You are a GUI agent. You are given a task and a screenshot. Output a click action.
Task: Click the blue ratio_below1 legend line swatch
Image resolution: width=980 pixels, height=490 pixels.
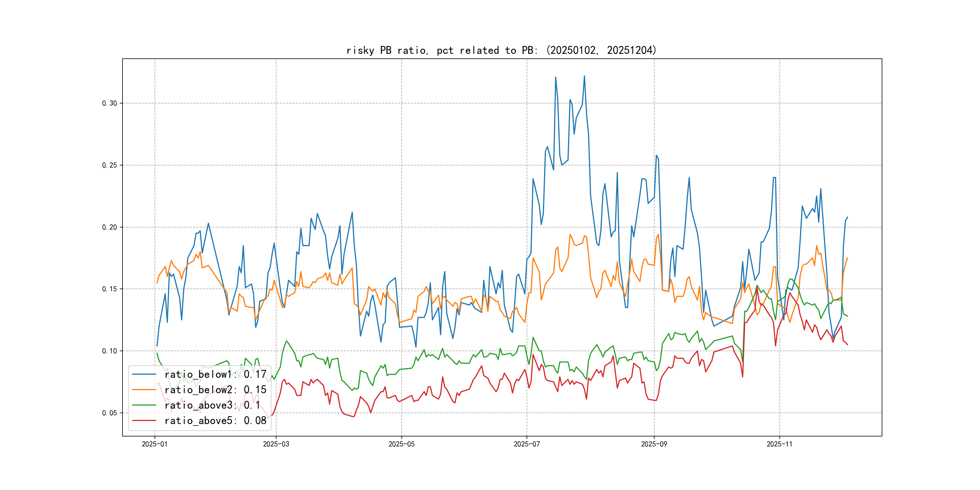144,374
